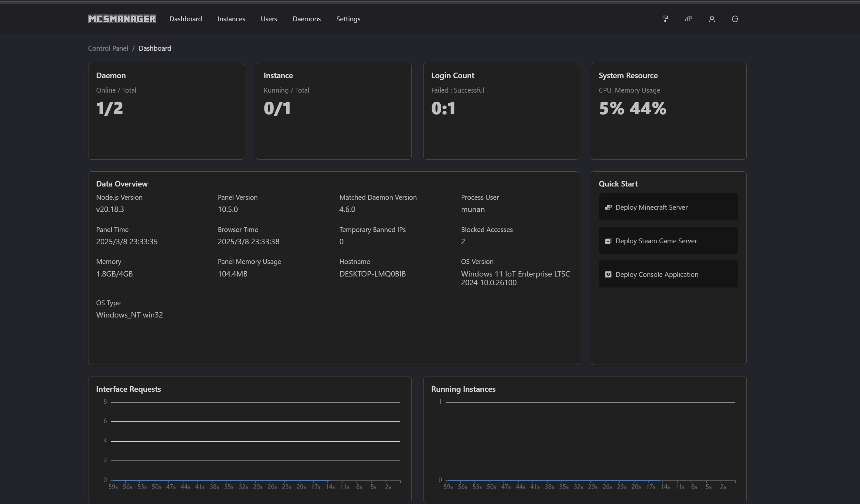Open the paint roller theme icon
The image size is (860, 504).
665,19
